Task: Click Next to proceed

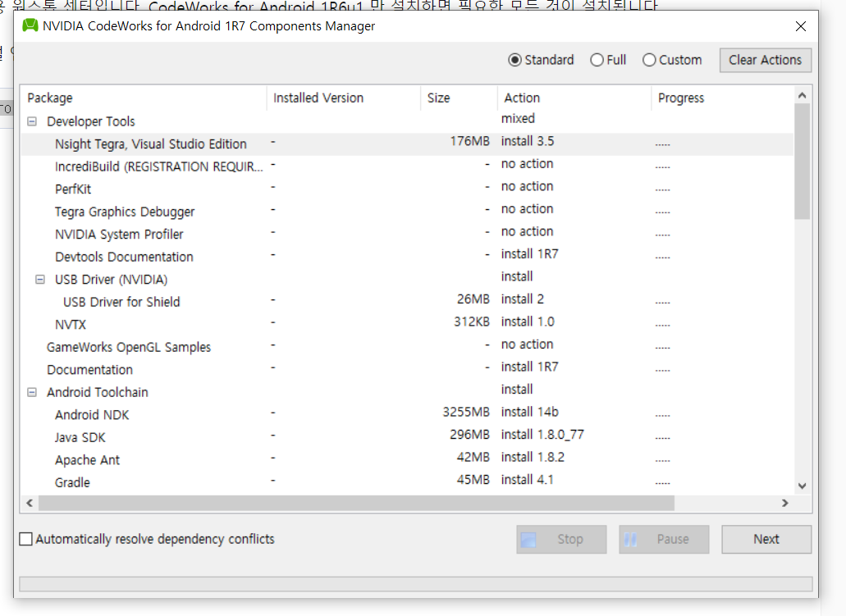Action: point(766,540)
